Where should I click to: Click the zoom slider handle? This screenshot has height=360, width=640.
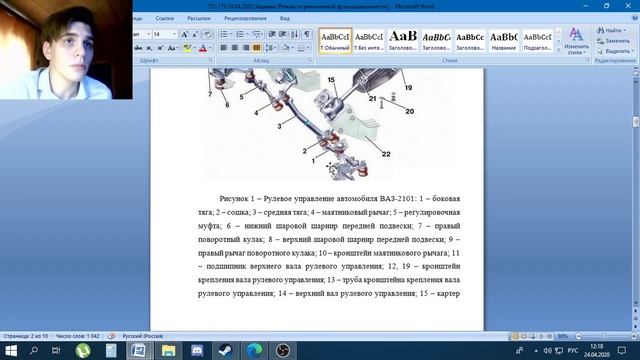[604, 336]
